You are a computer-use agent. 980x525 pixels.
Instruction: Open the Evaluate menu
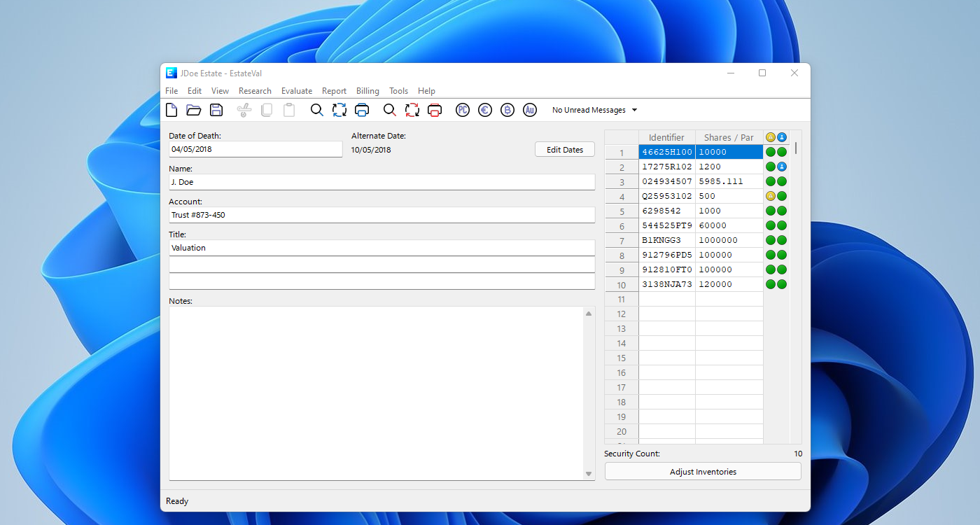click(x=297, y=91)
